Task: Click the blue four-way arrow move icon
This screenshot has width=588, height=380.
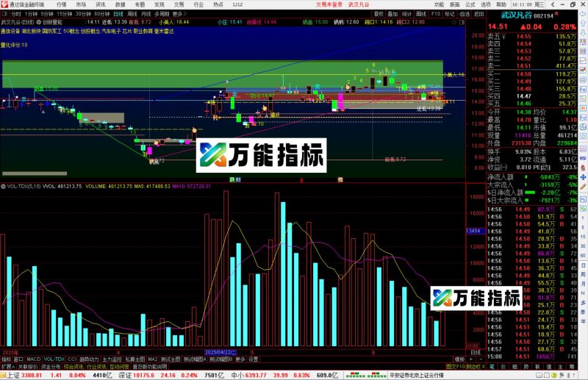Action: point(583,177)
